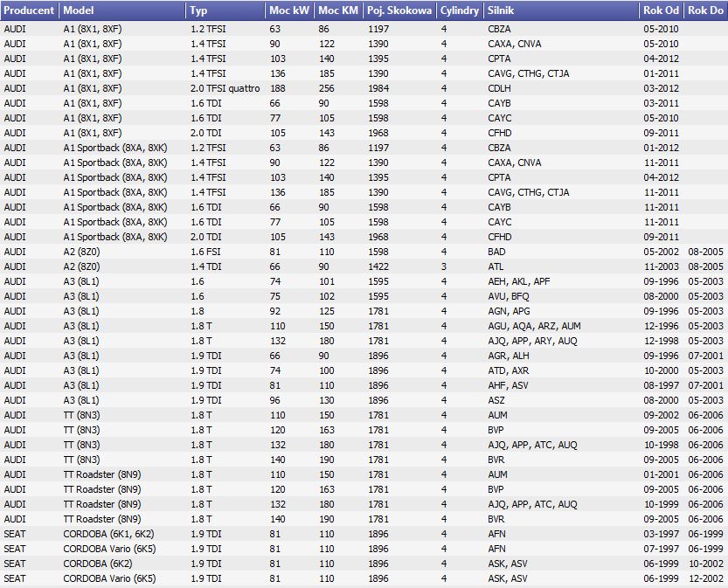Select '96' kW value for A3 (8L1)
This screenshot has height=588, width=728.
click(x=274, y=400)
